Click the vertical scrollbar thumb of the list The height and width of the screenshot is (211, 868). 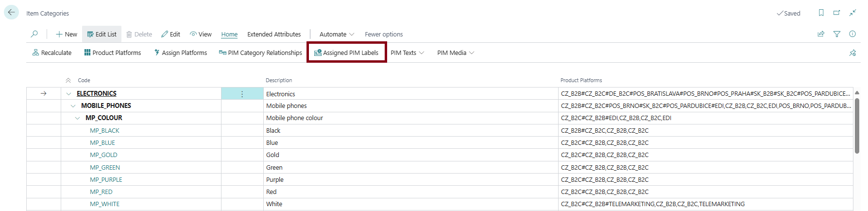click(x=857, y=126)
